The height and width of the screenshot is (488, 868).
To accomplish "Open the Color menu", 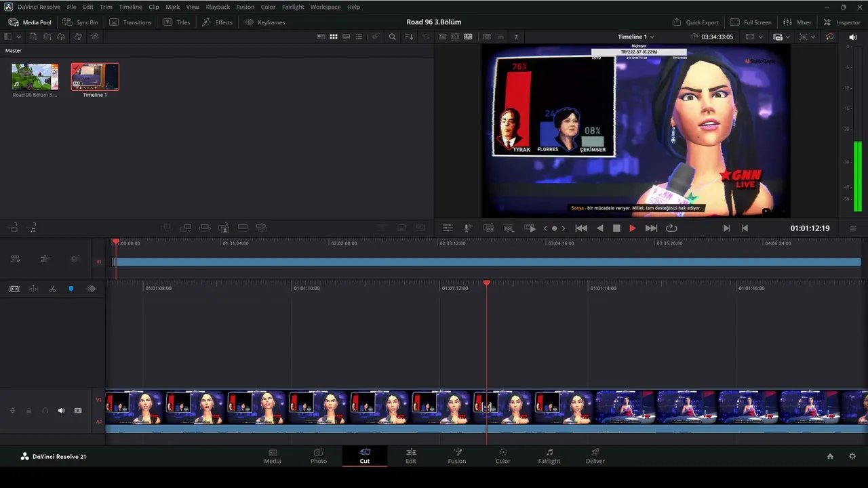I will coord(268,7).
